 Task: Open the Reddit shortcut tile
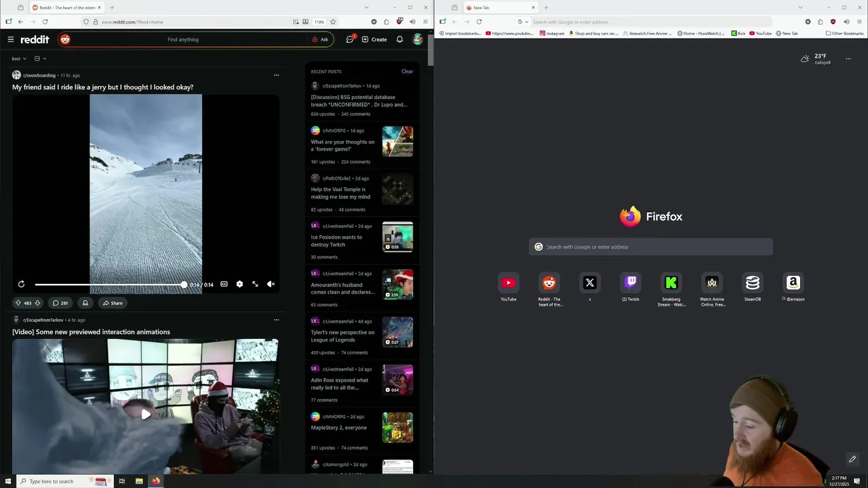pyautogui.click(x=549, y=283)
